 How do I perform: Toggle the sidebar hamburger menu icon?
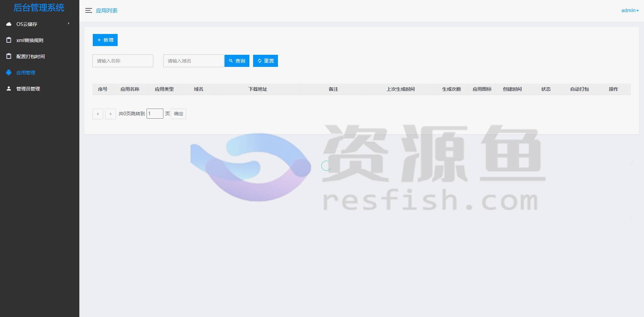89,10
